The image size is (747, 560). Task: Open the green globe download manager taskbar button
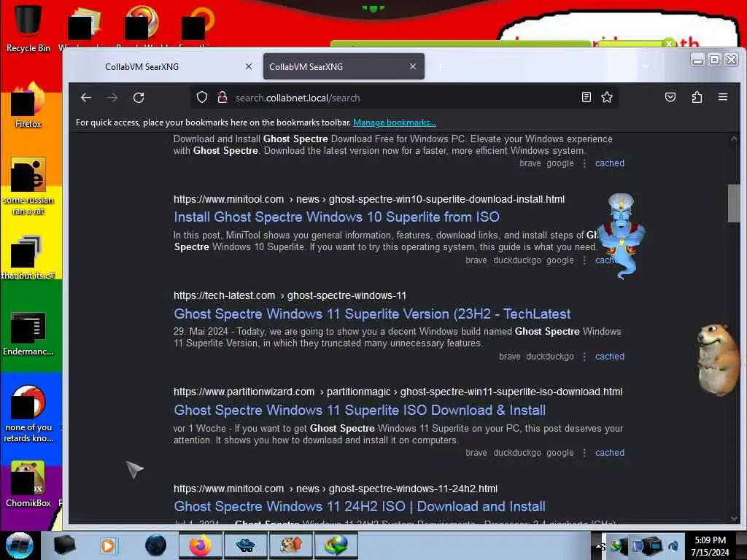[x=336, y=545]
